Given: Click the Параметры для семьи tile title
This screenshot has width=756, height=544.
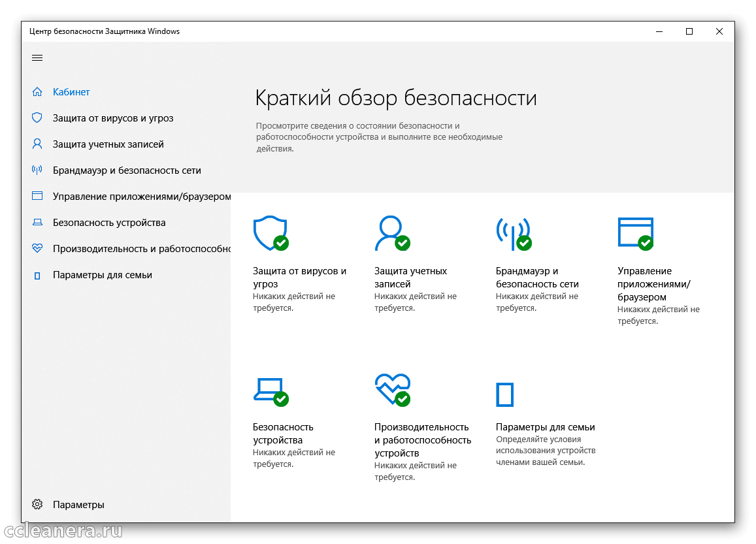Looking at the screenshot, I should (546, 427).
